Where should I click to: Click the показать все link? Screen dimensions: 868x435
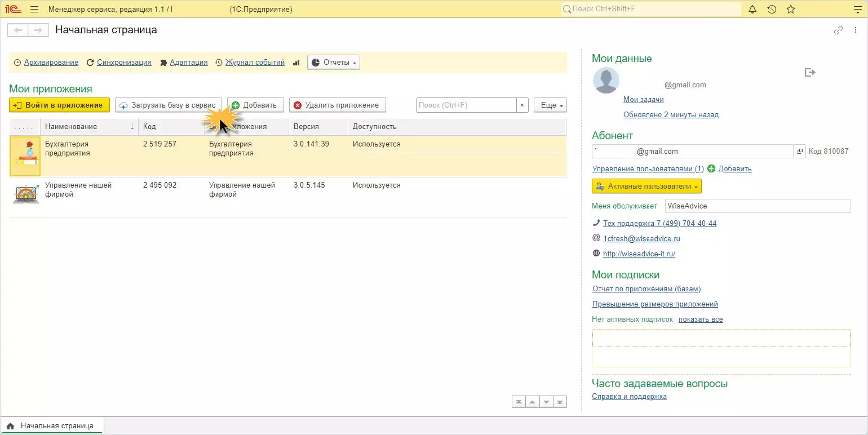click(x=701, y=319)
